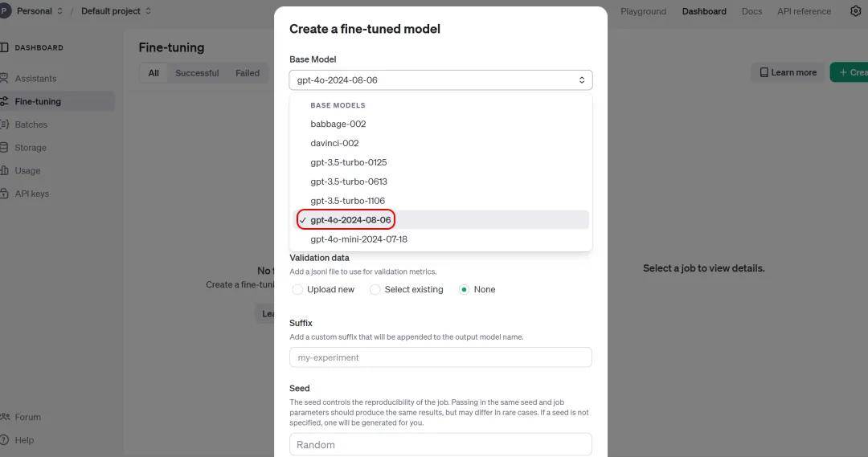Choose davinci-002 from base models

click(440, 143)
